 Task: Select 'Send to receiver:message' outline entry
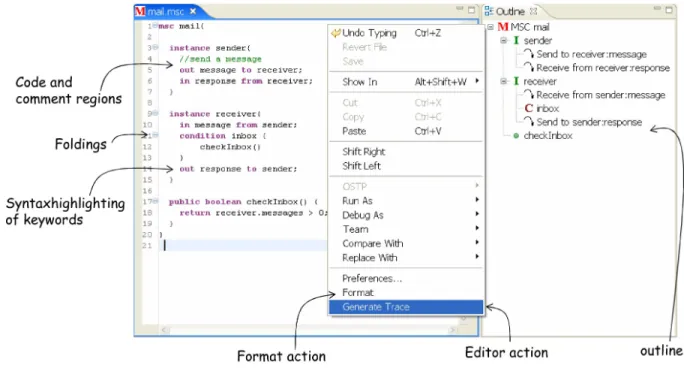click(x=592, y=54)
